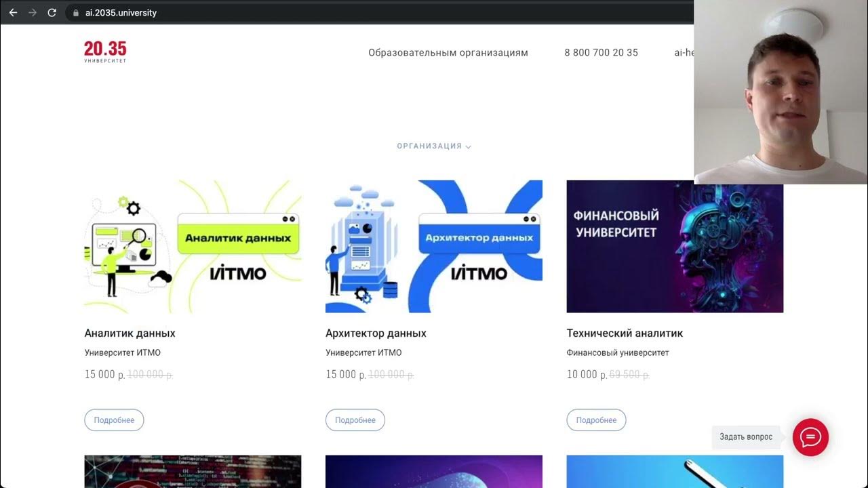Click the padlock site info icon
The image size is (868, 488).
tap(76, 13)
